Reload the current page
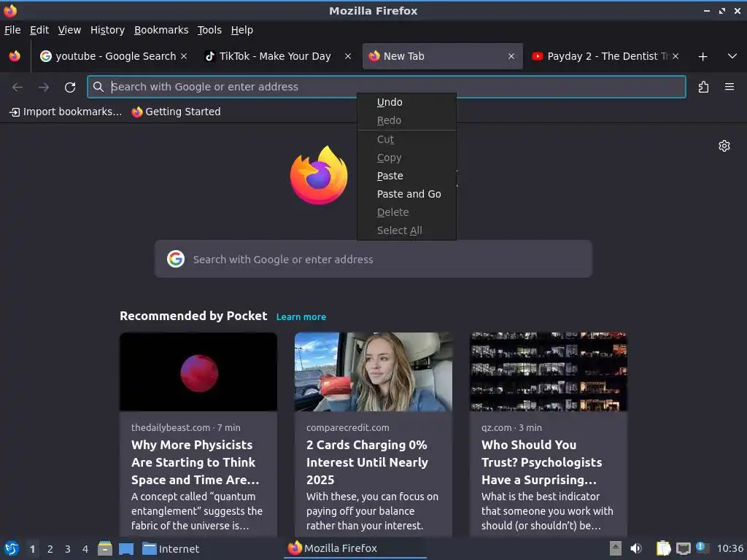Image resolution: width=747 pixels, height=560 pixels. (70, 87)
